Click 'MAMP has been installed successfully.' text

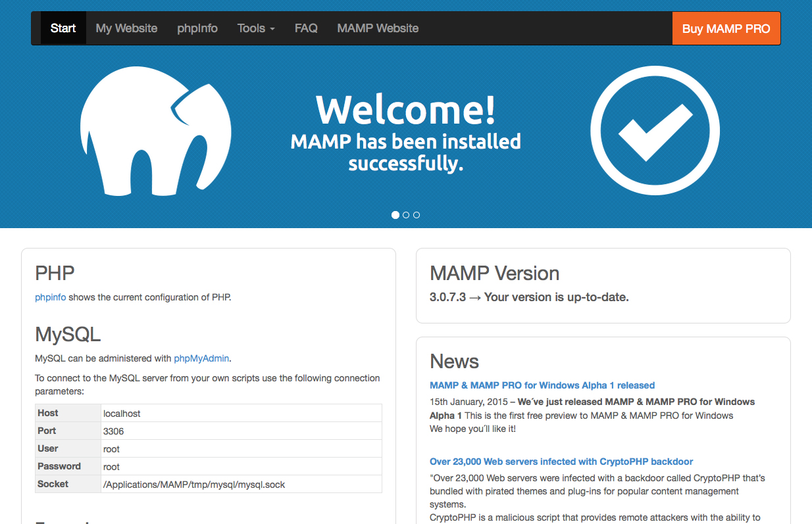click(406, 153)
